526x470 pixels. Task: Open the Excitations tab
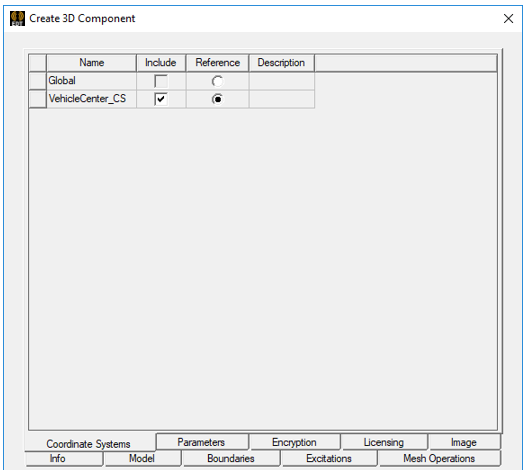[329, 458]
